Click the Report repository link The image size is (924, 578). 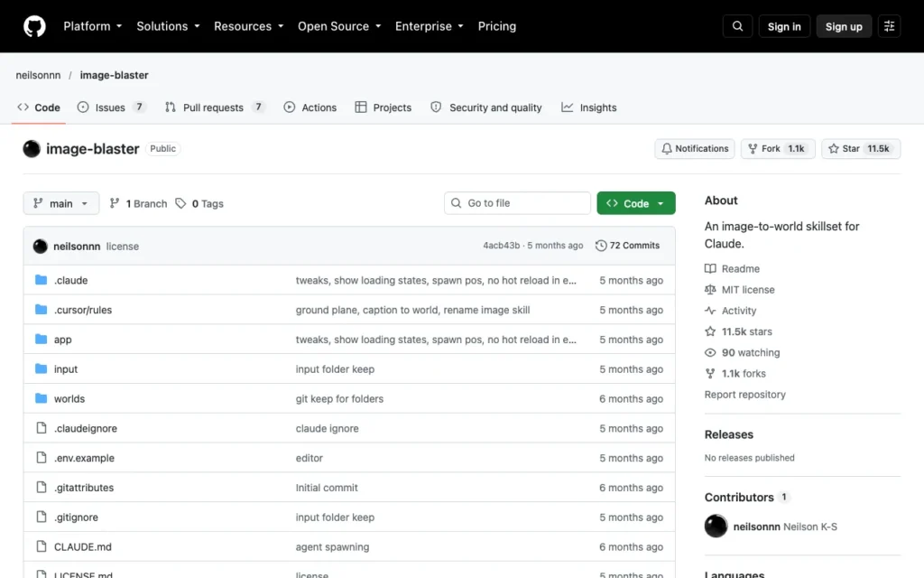coord(744,394)
